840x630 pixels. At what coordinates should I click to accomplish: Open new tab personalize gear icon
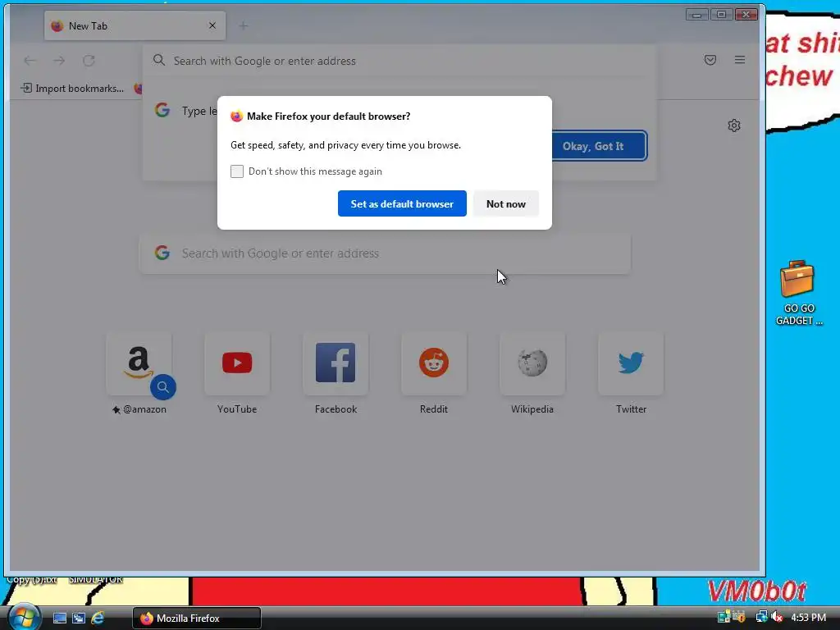coord(734,126)
